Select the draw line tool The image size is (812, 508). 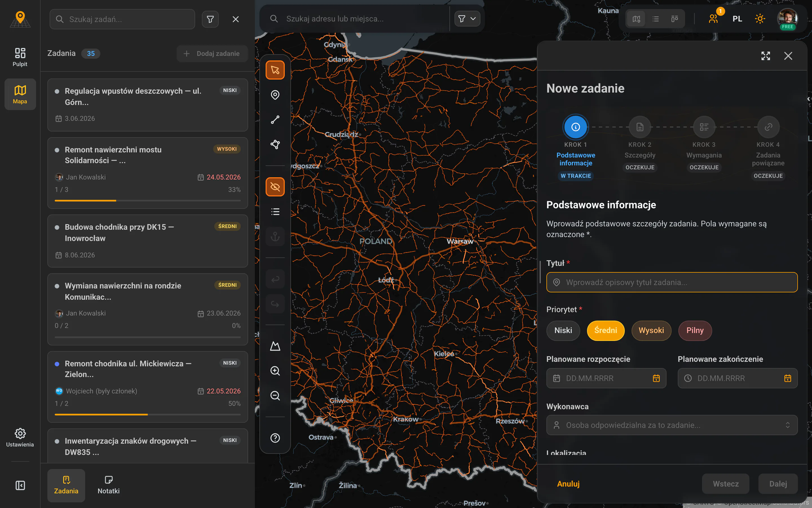[x=275, y=120]
